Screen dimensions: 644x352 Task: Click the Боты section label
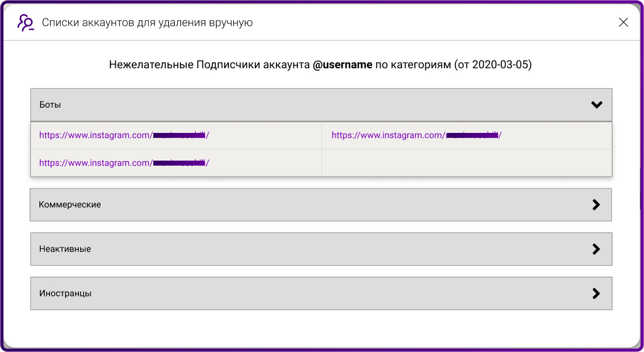pyautogui.click(x=50, y=105)
